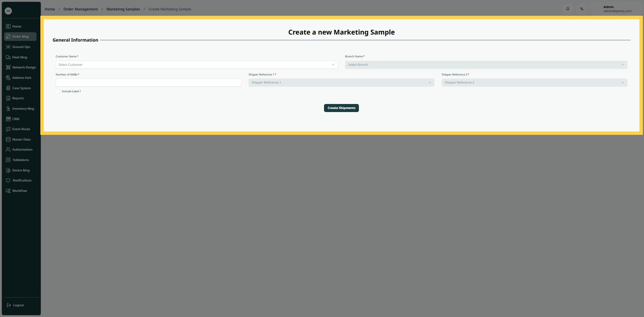Open the Shipper Reference 1 dropdown
Screen dimensions: 644x317
(x=341, y=83)
